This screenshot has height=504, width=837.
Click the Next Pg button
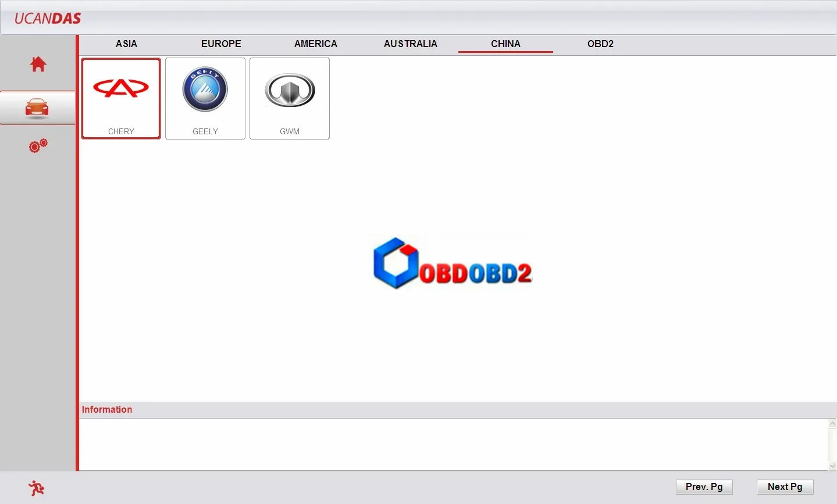pyautogui.click(x=785, y=487)
